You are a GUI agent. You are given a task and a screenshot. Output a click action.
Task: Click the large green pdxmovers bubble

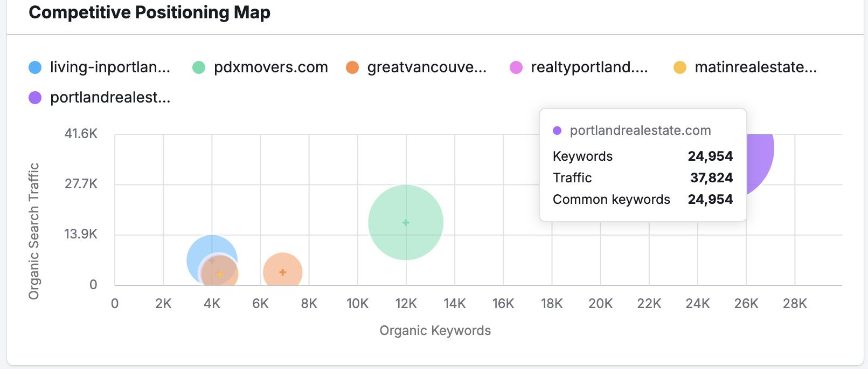(406, 222)
